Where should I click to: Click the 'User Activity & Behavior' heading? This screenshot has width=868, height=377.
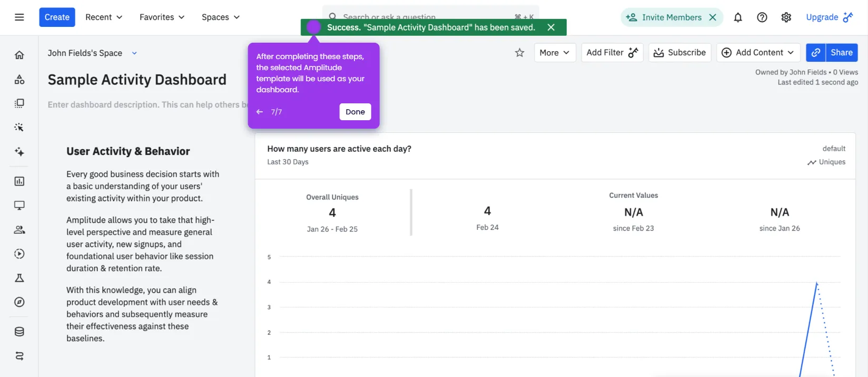pos(128,151)
